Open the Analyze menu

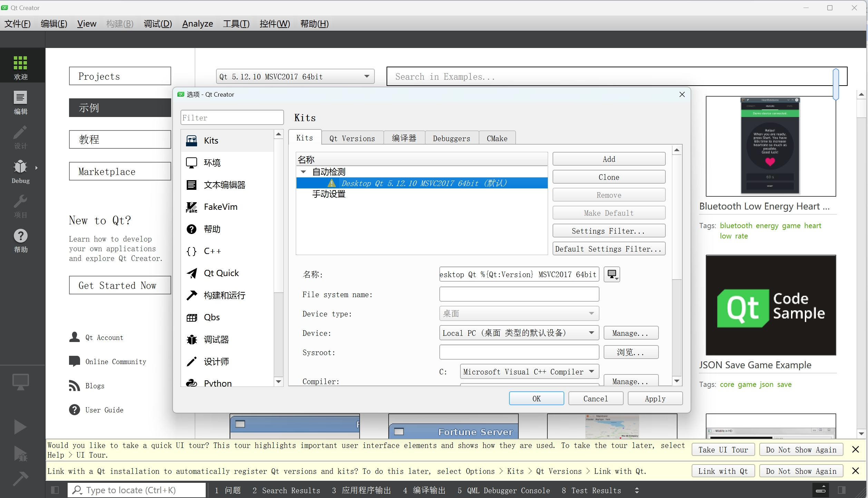click(197, 23)
